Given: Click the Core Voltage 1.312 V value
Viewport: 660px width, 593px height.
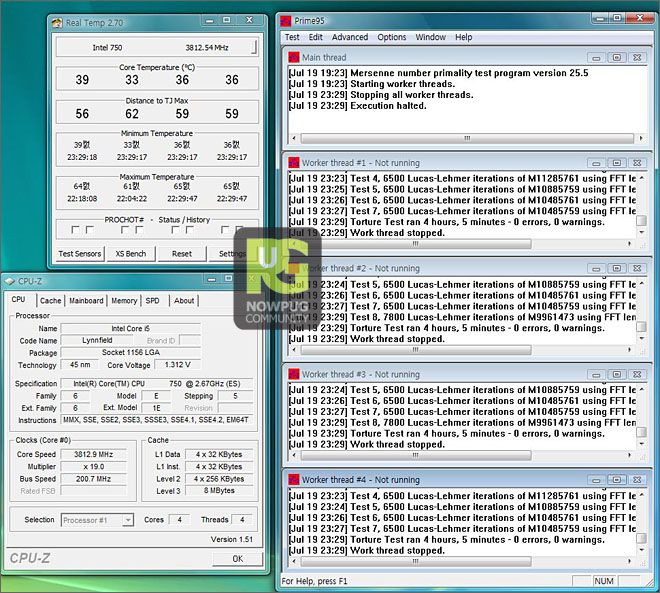Looking at the screenshot, I should click(177, 365).
